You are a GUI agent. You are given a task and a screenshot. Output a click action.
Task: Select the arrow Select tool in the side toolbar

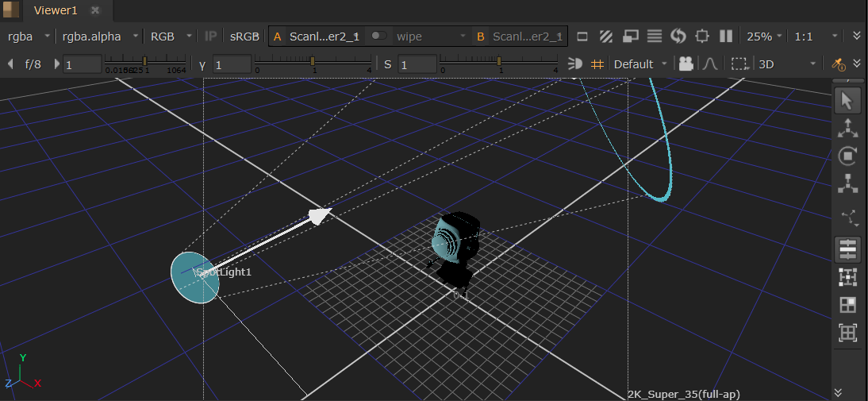pos(847,100)
